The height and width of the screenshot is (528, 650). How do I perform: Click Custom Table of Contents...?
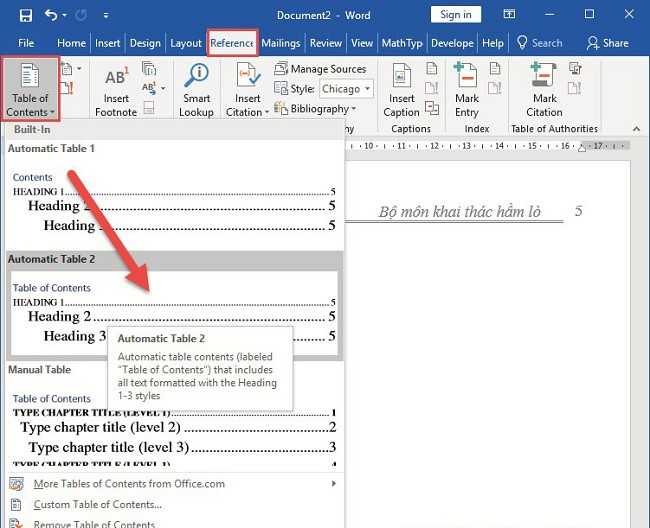click(x=174, y=504)
